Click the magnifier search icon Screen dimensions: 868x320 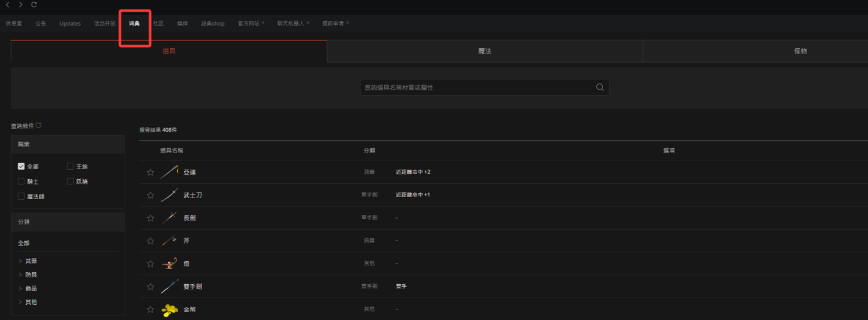(600, 87)
